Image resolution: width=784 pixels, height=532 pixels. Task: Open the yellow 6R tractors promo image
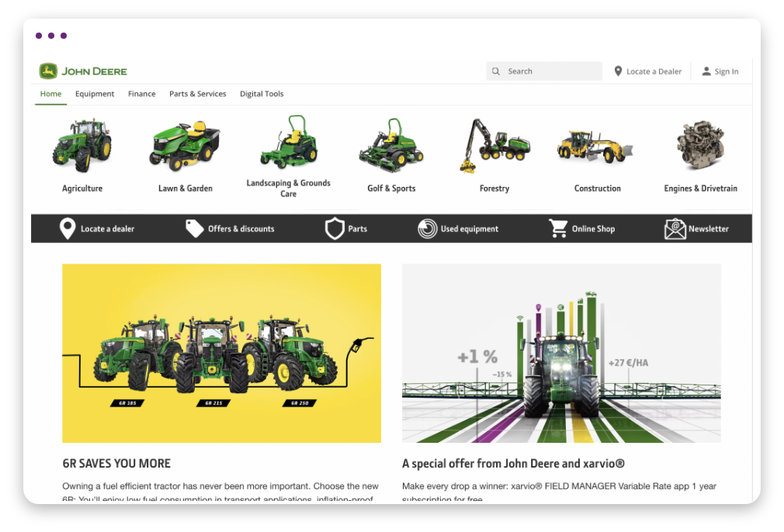point(221,353)
